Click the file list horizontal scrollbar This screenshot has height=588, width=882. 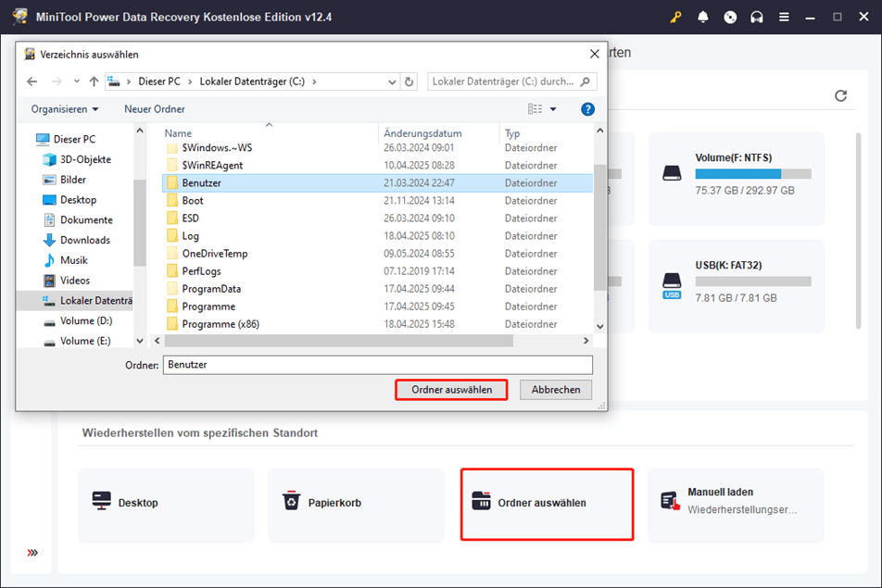click(x=339, y=341)
